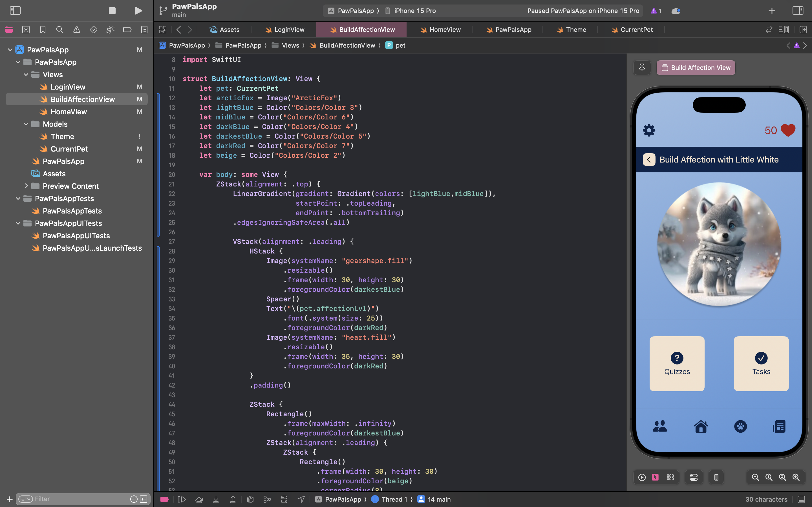Viewport: 812px width, 507px height.
Task: Stop the running app
Action: point(112,11)
